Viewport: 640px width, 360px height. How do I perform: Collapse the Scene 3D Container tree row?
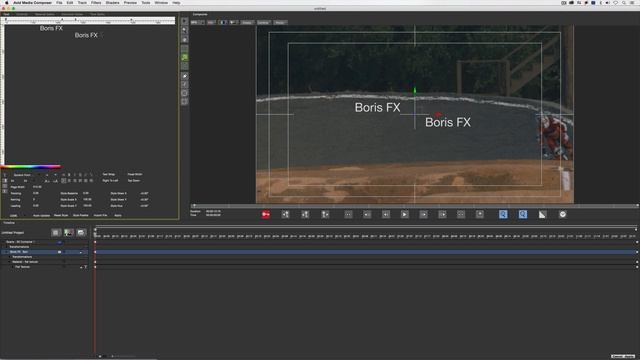[3, 242]
